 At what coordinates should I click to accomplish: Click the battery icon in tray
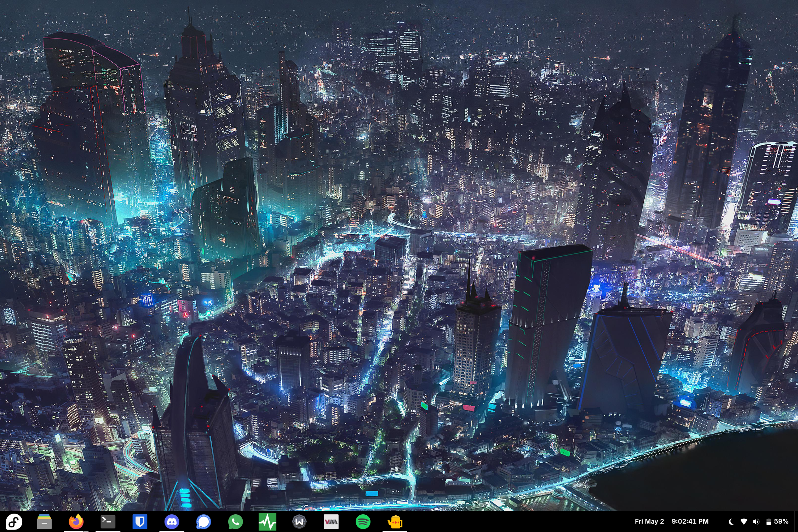pyautogui.click(x=768, y=522)
